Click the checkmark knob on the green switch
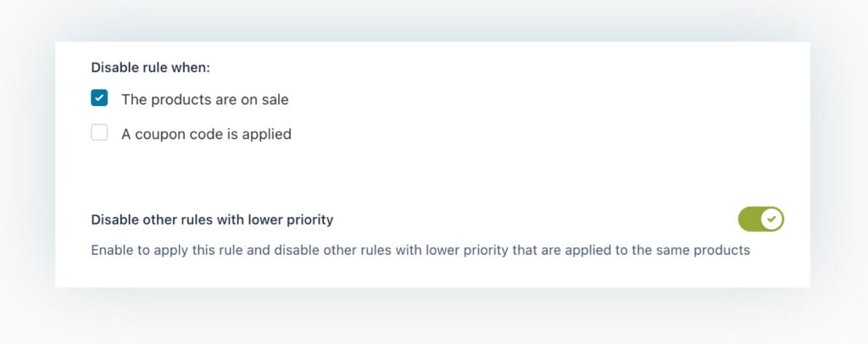 771,219
